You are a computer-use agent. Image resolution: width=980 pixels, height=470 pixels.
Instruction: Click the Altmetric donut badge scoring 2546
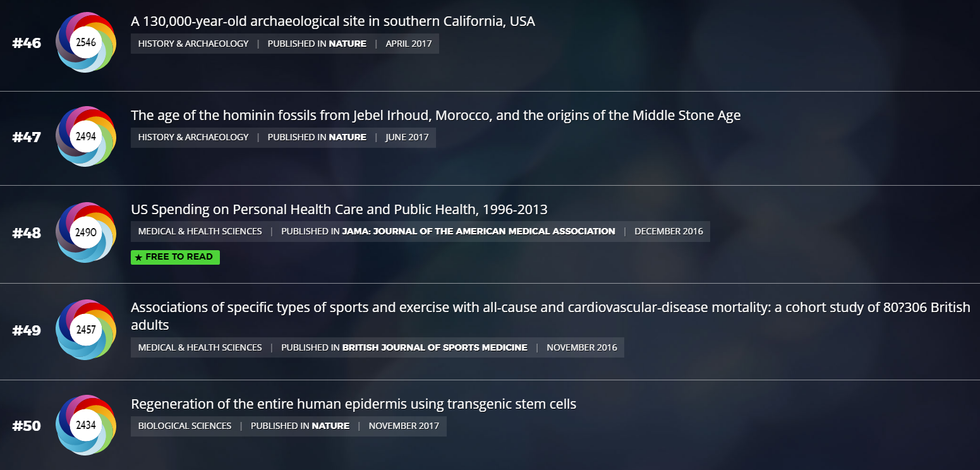[86, 43]
